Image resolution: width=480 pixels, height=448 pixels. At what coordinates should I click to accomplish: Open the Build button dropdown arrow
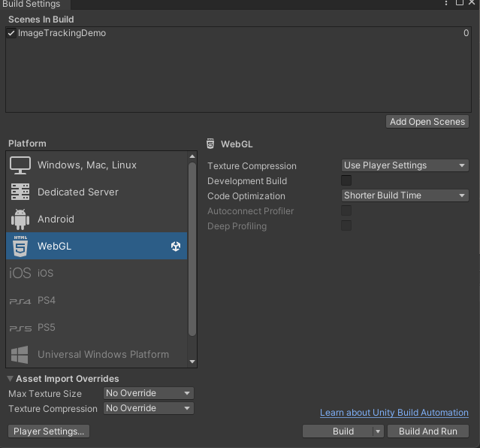pos(378,431)
